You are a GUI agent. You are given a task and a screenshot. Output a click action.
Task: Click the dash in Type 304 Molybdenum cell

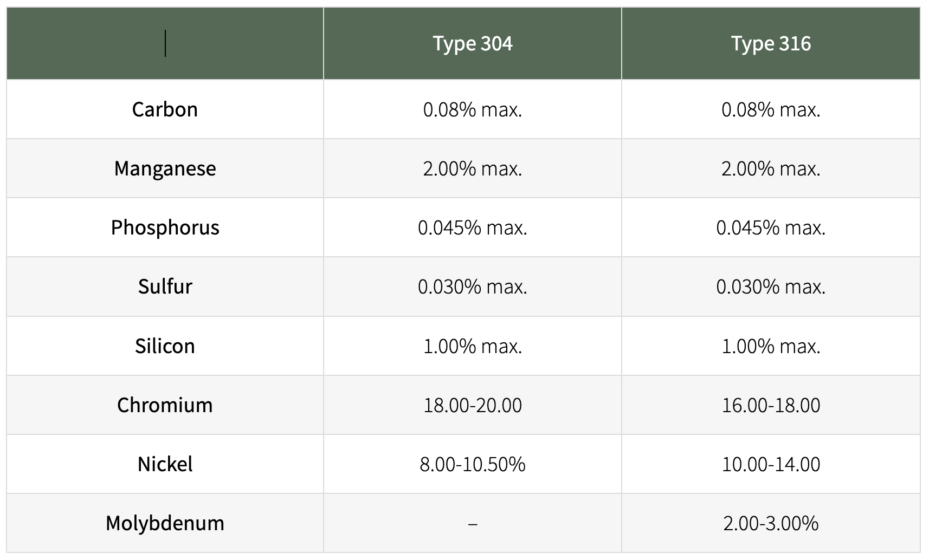click(472, 524)
